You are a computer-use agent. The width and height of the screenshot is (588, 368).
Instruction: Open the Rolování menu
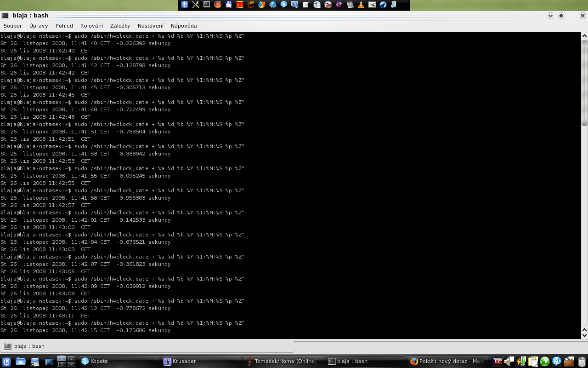pyautogui.click(x=91, y=26)
